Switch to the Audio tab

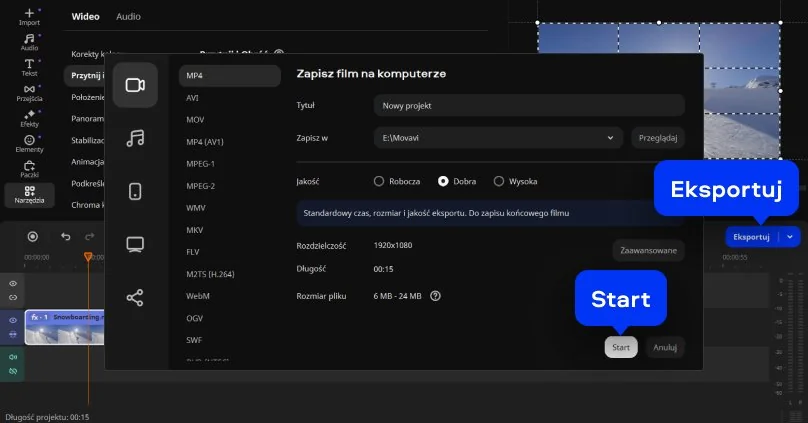pos(128,17)
